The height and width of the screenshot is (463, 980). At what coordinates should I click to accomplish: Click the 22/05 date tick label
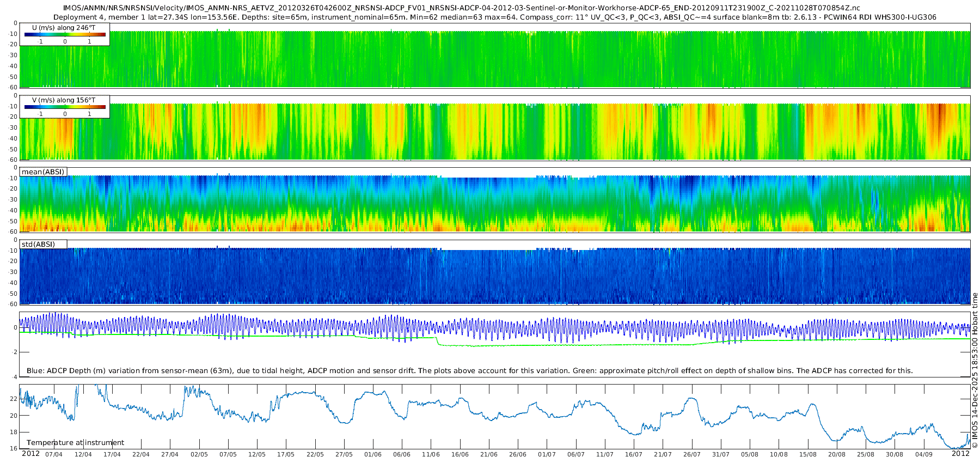pos(315,454)
